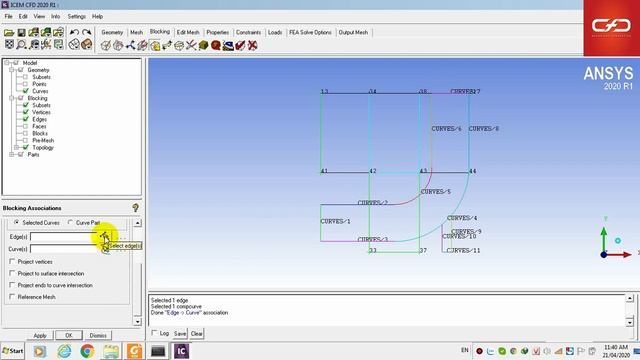Click the Split Block icon
The width and height of the screenshot is (640, 360).
pos(118,45)
